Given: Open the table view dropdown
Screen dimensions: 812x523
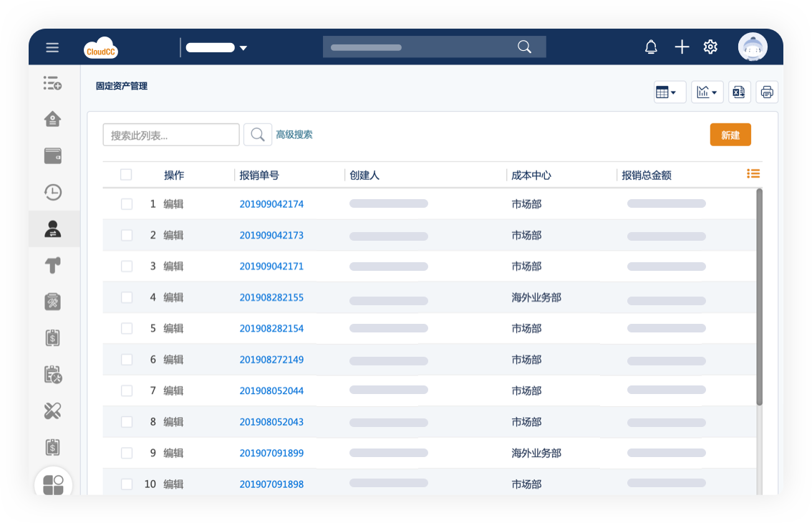Looking at the screenshot, I should tap(670, 92).
